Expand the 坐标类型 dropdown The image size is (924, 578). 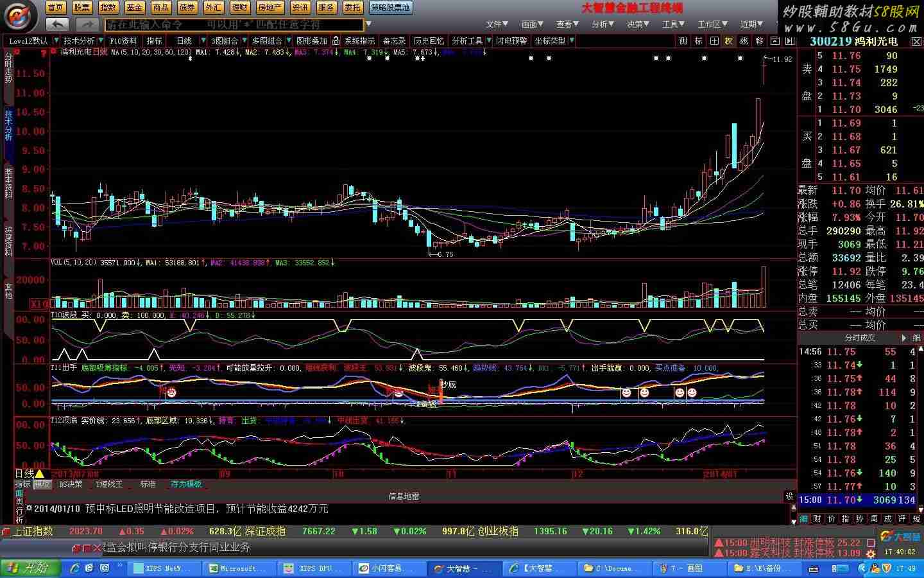pyautogui.click(x=571, y=40)
